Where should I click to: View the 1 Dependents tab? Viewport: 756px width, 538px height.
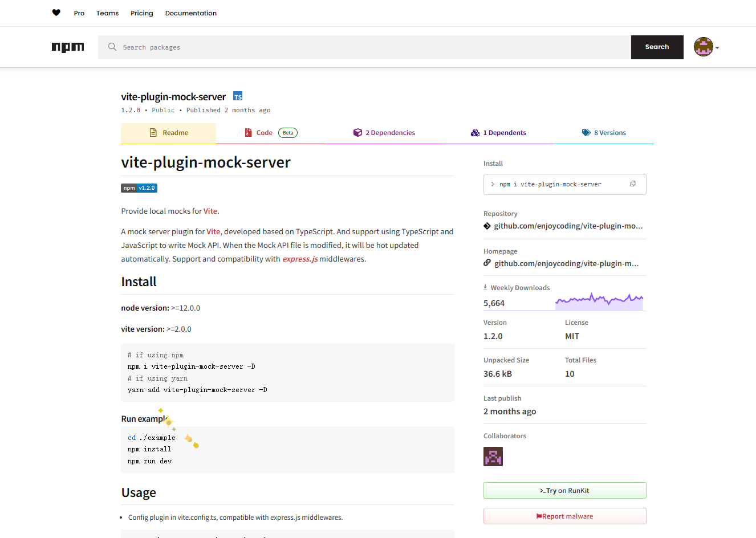click(498, 133)
